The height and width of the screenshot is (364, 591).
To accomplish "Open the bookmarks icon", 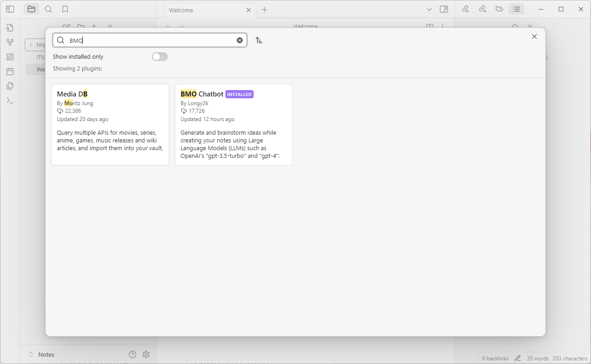I will (65, 9).
